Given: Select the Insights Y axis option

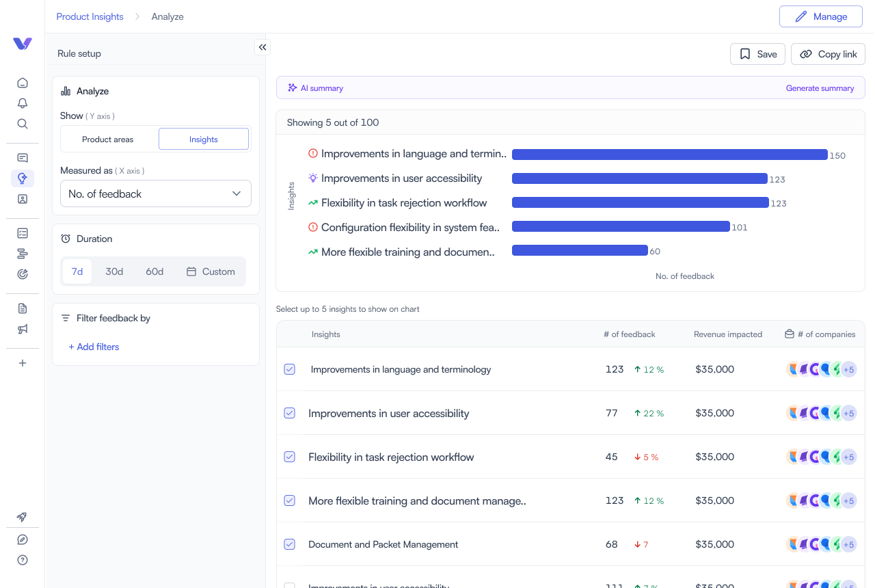Looking at the screenshot, I should (x=204, y=139).
